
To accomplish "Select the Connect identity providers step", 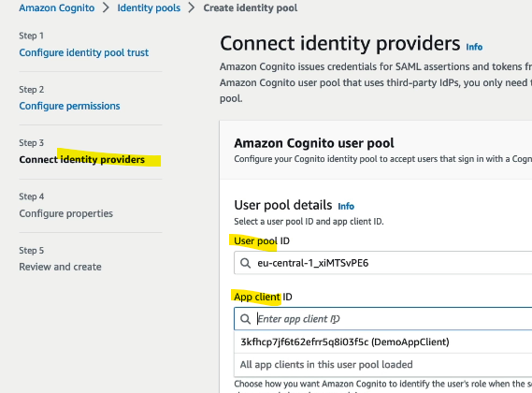I will (81, 159).
